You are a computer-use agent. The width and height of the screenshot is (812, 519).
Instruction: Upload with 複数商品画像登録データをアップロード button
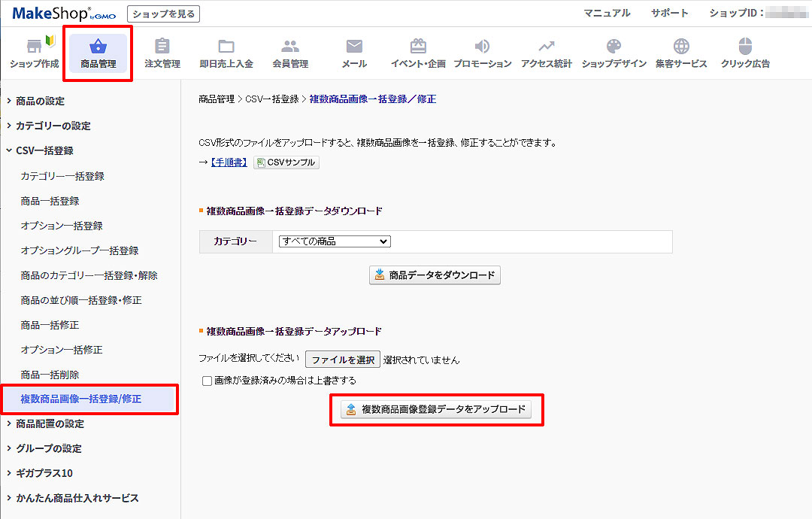(436, 409)
